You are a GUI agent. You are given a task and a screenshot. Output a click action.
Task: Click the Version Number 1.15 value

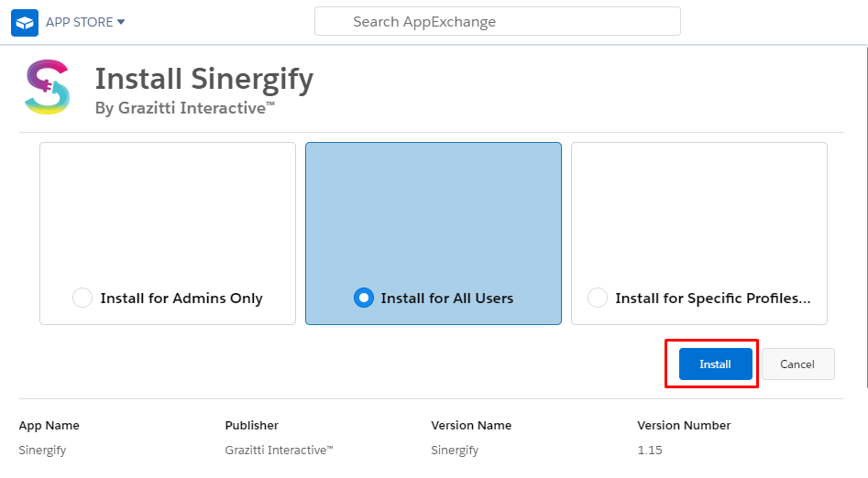(x=649, y=450)
